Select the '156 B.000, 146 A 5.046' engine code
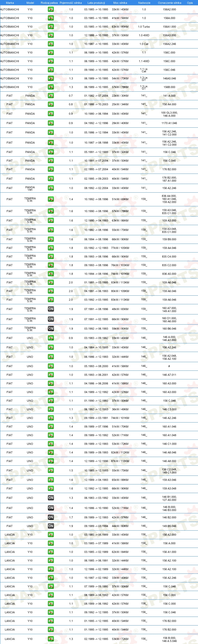Image resolution: width=198 pixels, height=644 pixels. (x=169, y=639)
